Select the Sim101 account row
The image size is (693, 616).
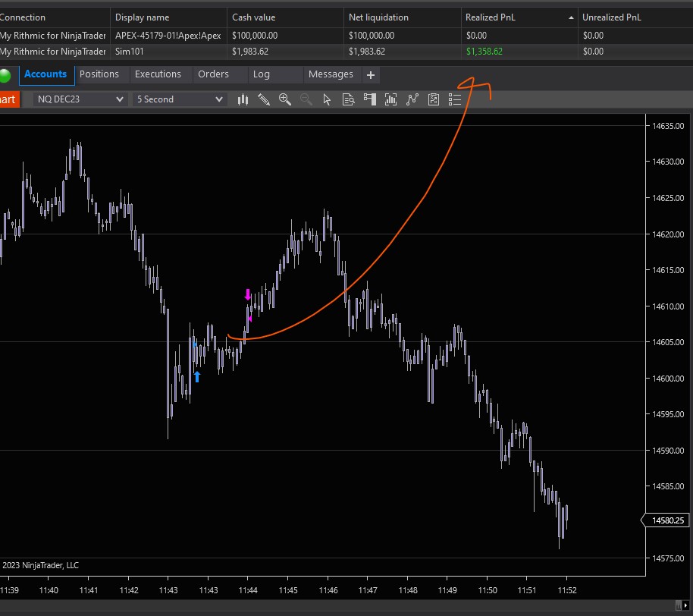(129, 52)
